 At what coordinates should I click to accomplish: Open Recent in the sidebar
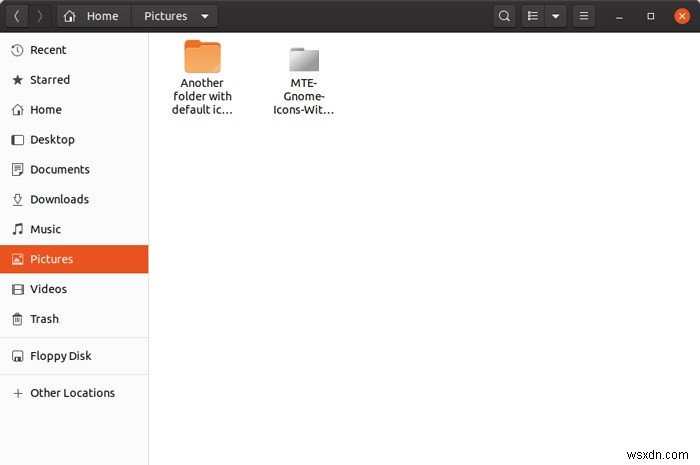point(74,50)
